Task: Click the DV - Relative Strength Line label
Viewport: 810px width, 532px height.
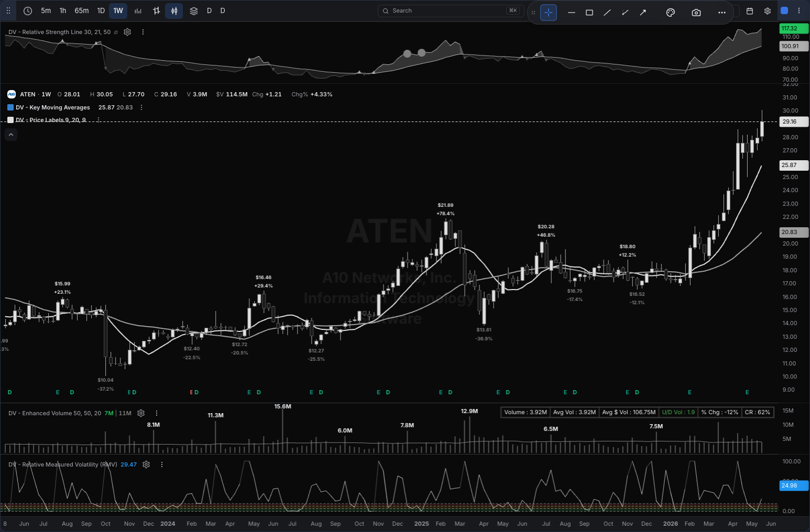Action: pyautogui.click(x=60, y=32)
